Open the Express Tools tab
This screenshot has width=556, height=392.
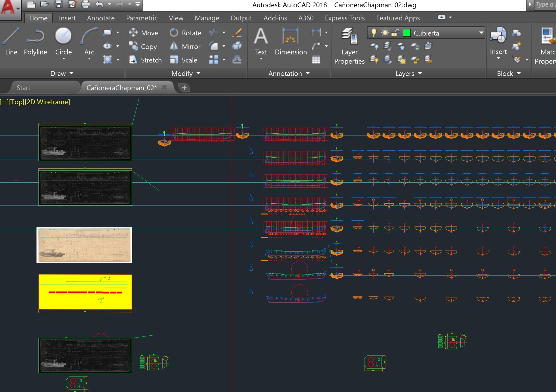click(345, 18)
